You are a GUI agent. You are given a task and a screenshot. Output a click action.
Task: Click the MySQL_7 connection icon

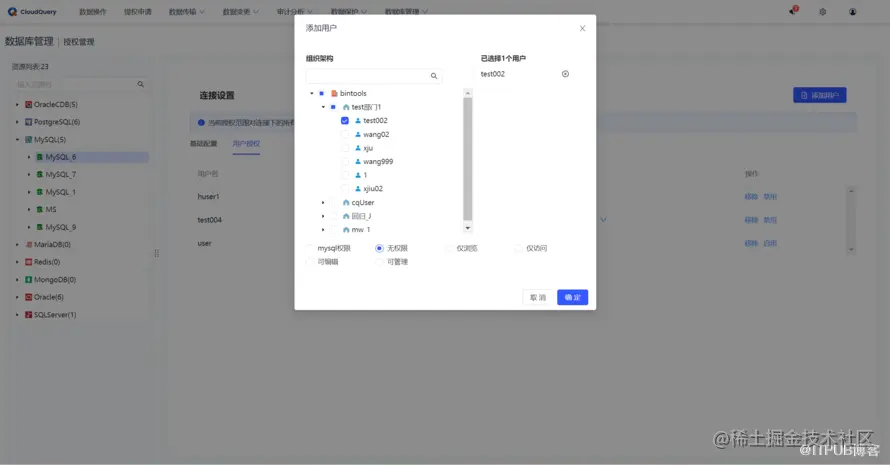40,174
